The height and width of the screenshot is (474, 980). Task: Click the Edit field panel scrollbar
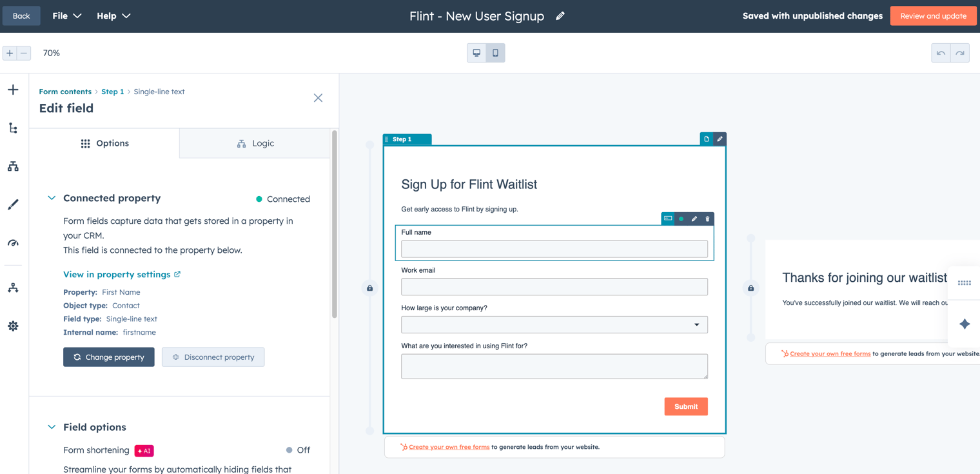[x=334, y=226]
